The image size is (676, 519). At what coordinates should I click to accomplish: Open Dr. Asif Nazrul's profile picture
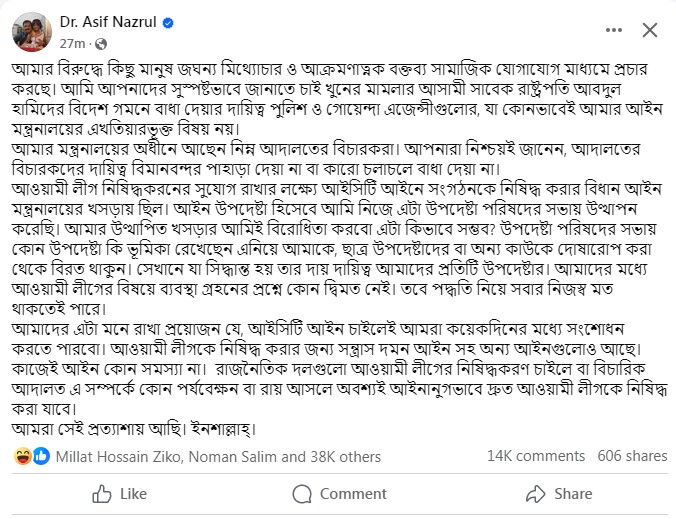(x=32, y=32)
